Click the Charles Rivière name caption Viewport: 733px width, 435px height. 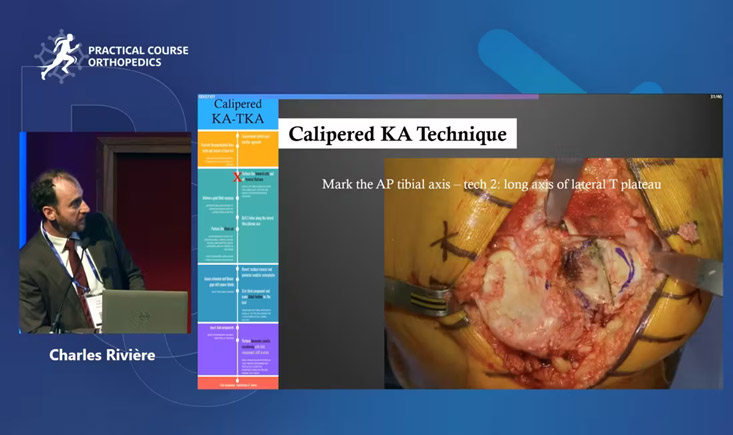[x=103, y=355]
